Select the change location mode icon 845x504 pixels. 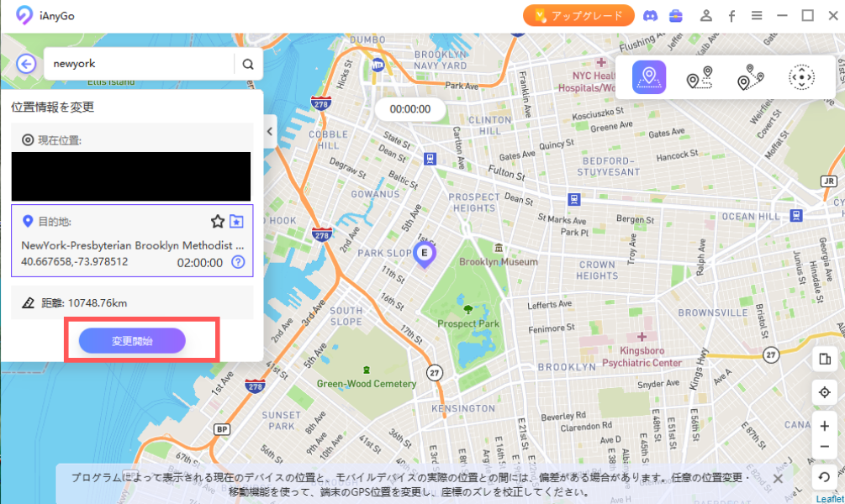tap(648, 77)
